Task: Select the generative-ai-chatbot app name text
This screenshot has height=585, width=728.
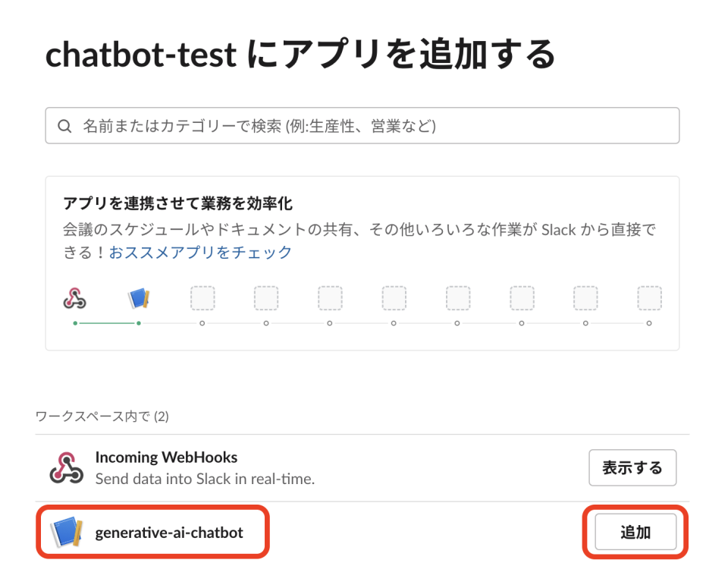Action: coord(168,532)
